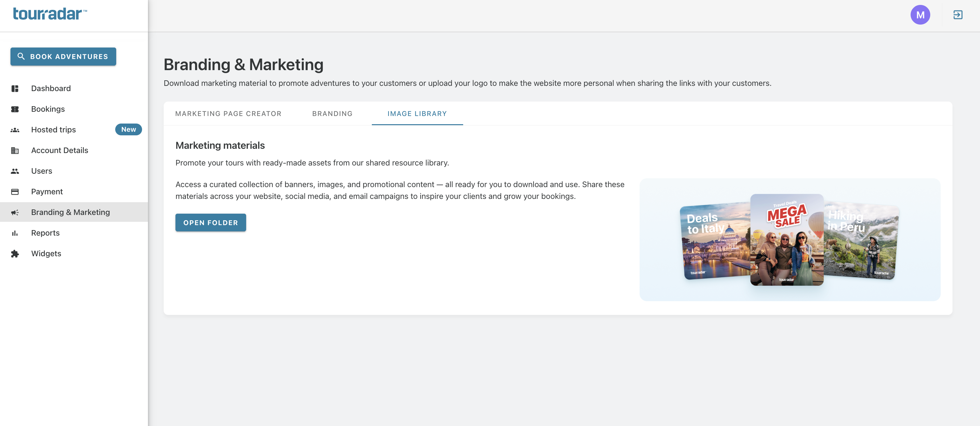Click the TourRadar logo
This screenshot has height=426, width=980.
pyautogui.click(x=50, y=14)
